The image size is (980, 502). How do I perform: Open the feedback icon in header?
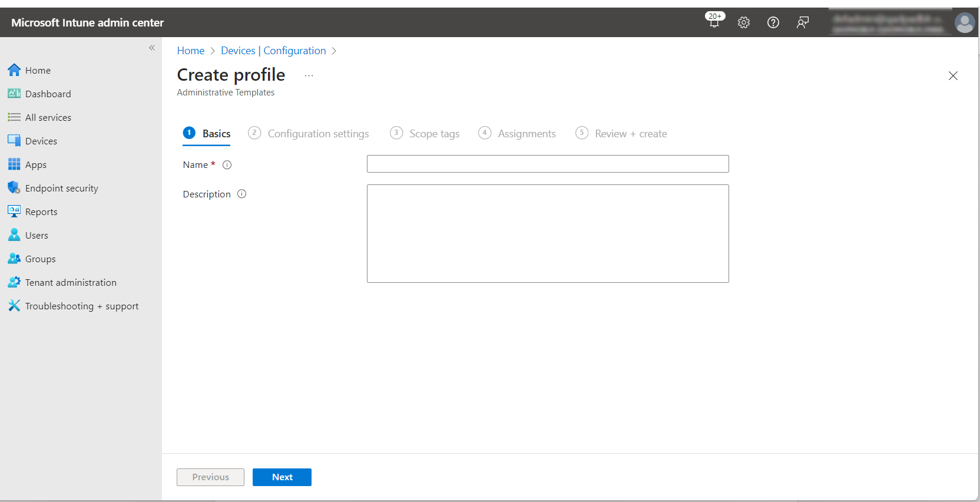[x=802, y=22]
